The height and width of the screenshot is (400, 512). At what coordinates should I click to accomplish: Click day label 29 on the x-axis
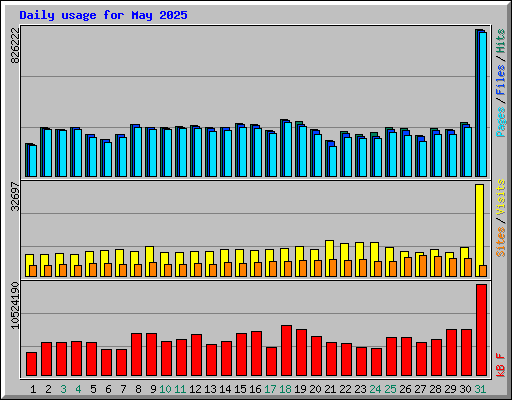(450, 389)
